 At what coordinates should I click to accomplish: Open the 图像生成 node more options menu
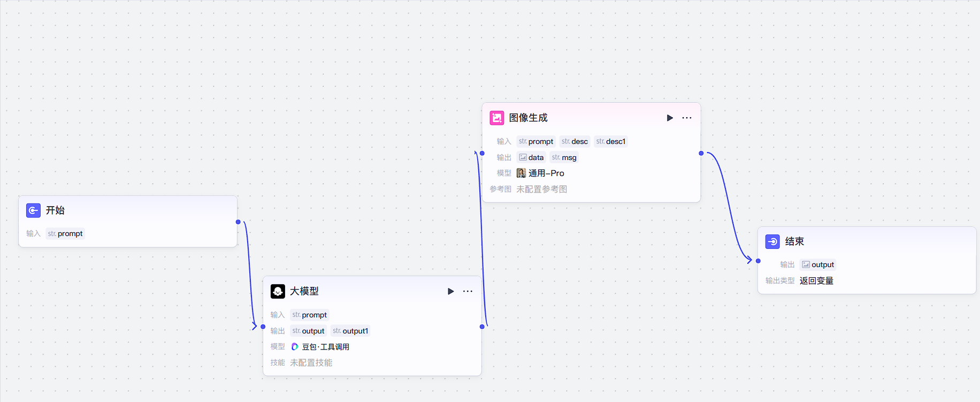point(687,118)
